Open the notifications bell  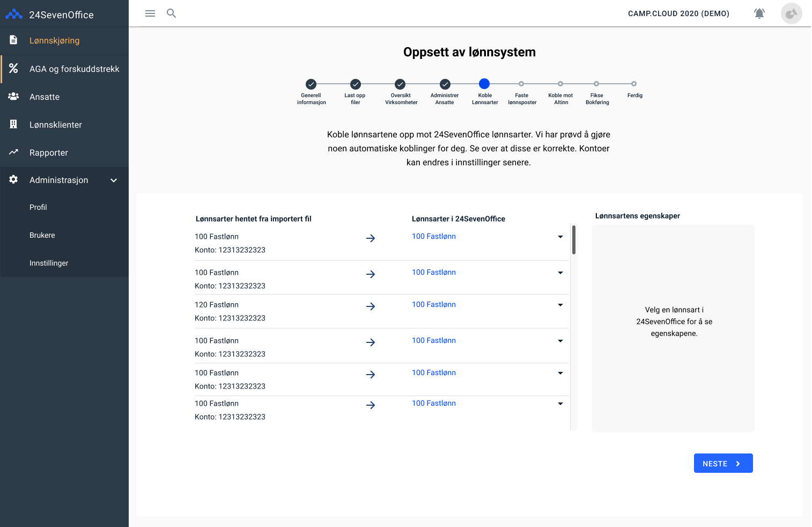point(759,13)
